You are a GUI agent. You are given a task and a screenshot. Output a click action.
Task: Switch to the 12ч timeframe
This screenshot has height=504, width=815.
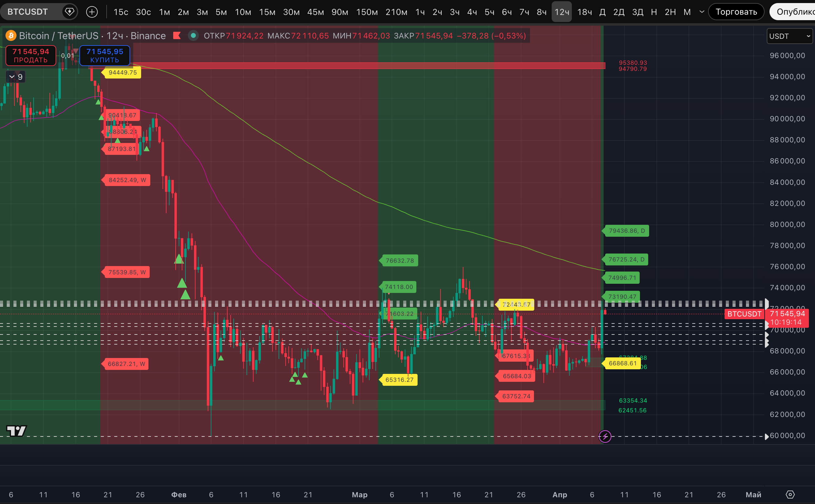[x=561, y=12]
